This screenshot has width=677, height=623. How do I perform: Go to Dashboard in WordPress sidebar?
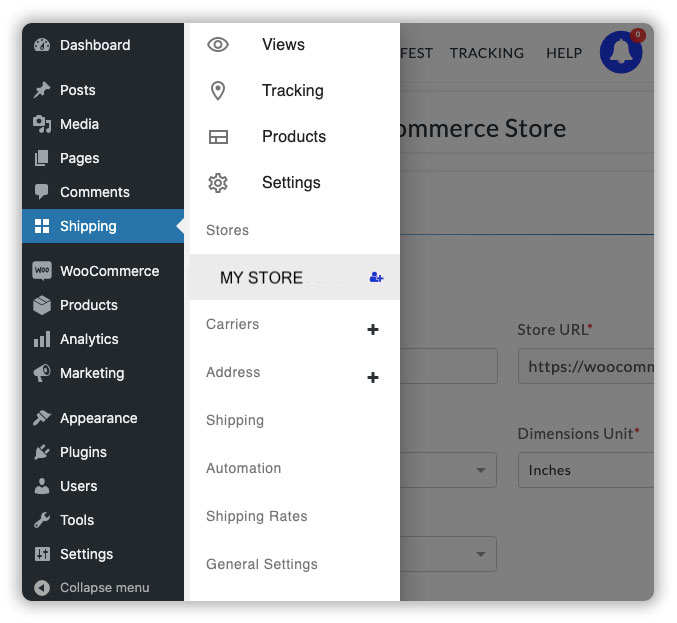(x=95, y=45)
